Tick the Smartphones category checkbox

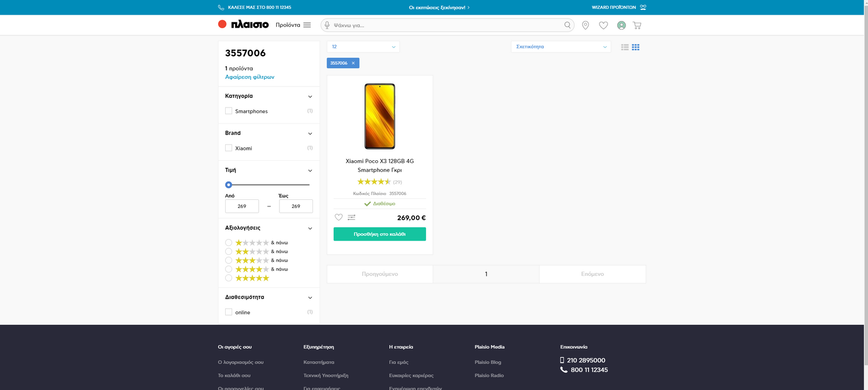(228, 111)
